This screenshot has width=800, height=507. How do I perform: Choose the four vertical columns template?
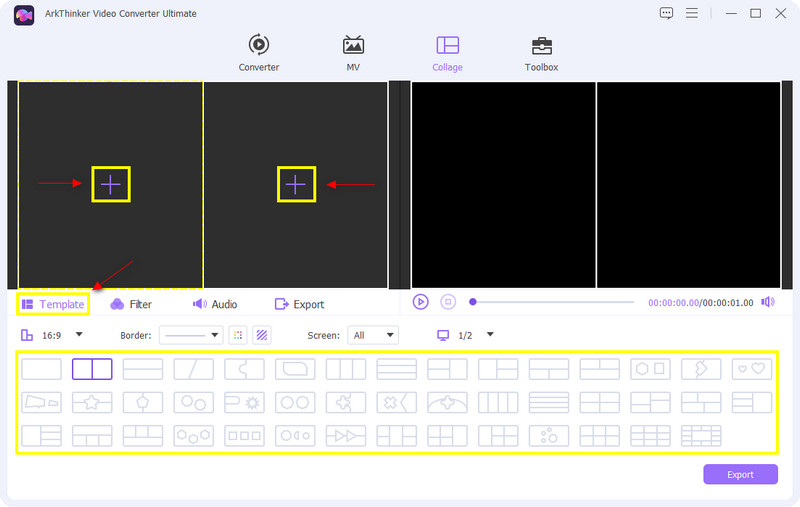click(x=498, y=402)
